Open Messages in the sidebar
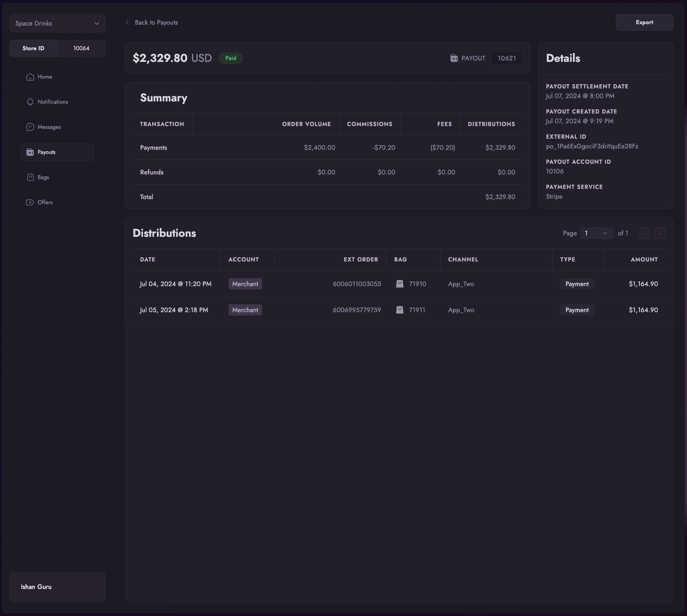The width and height of the screenshot is (687, 616). (x=49, y=127)
